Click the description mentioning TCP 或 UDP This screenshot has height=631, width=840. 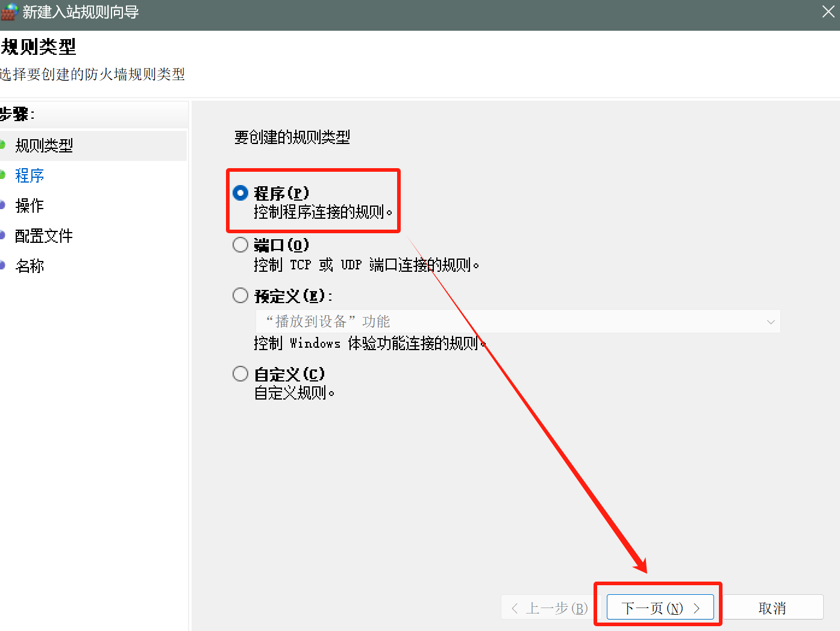pyautogui.click(x=366, y=265)
